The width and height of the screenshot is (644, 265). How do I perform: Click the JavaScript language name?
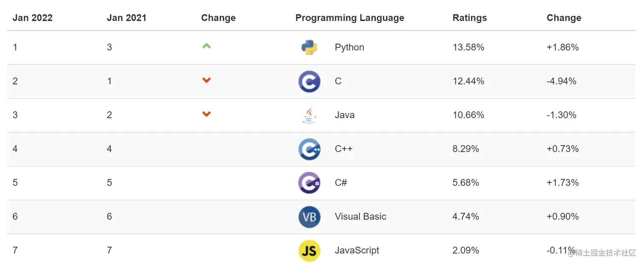pyautogui.click(x=357, y=251)
